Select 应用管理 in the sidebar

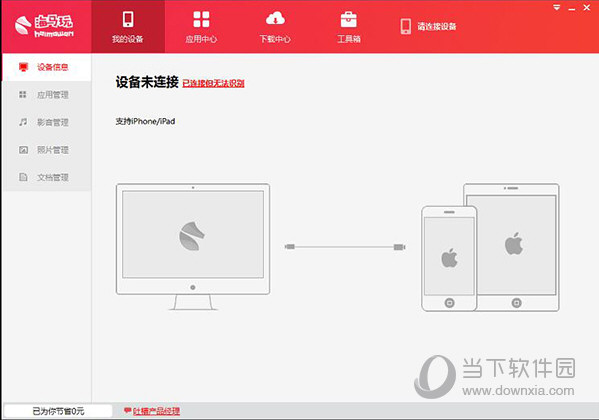point(47,95)
